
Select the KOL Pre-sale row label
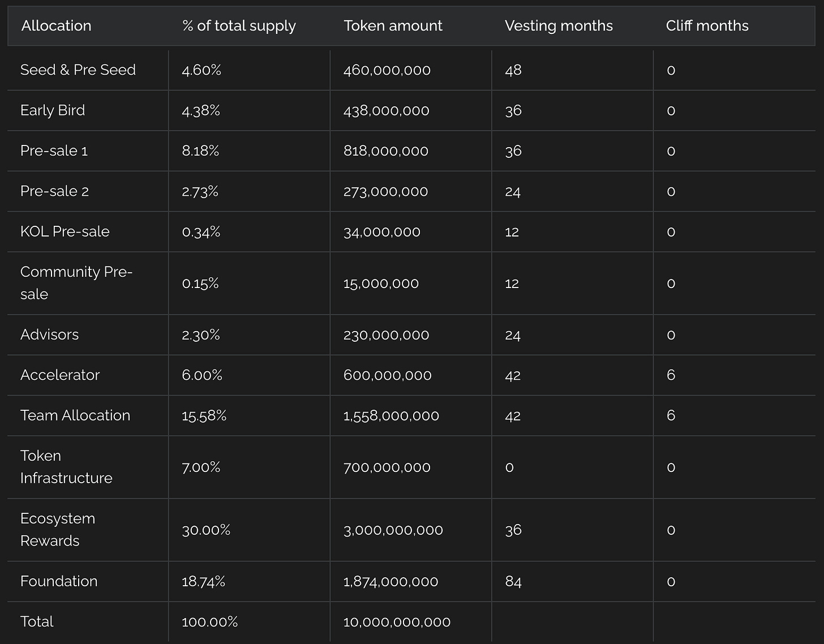pyautogui.click(x=65, y=231)
